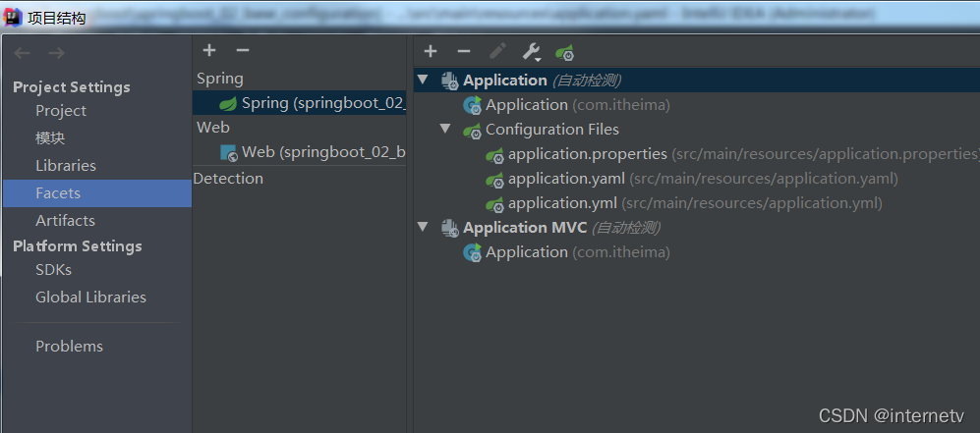The height and width of the screenshot is (433, 980).
Task: Click the IntelliJ logo in title bar
Action: [x=13, y=18]
